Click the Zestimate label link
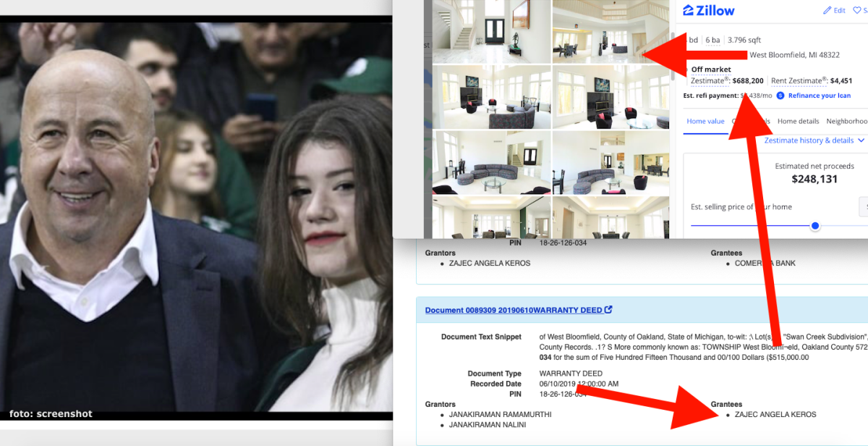868x446 pixels. [710, 81]
